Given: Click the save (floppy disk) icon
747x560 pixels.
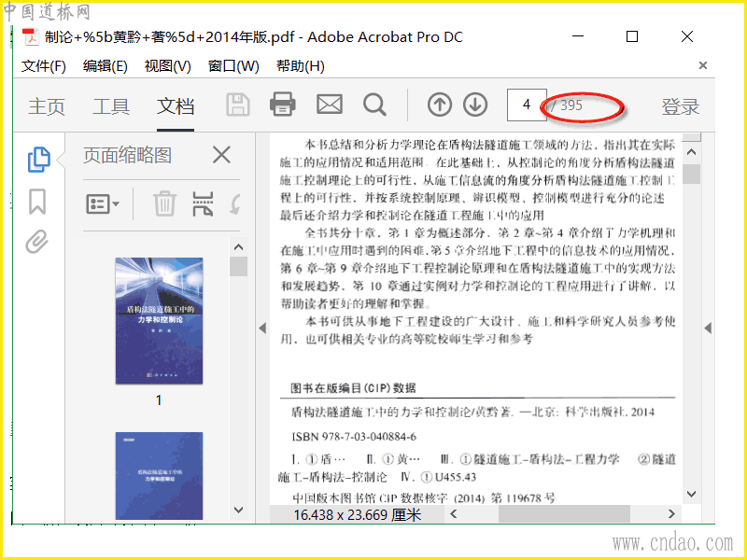Looking at the screenshot, I should click(x=238, y=105).
